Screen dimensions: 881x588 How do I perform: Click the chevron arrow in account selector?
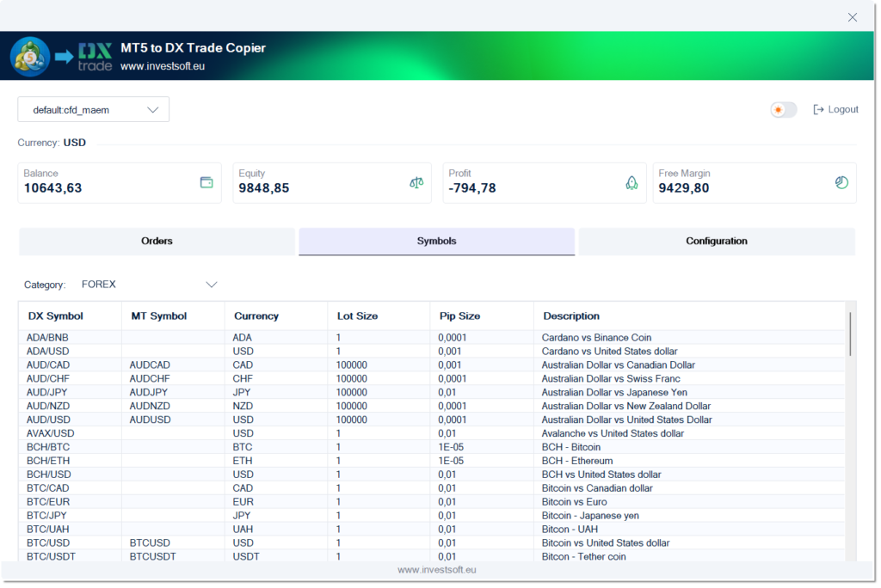153,110
